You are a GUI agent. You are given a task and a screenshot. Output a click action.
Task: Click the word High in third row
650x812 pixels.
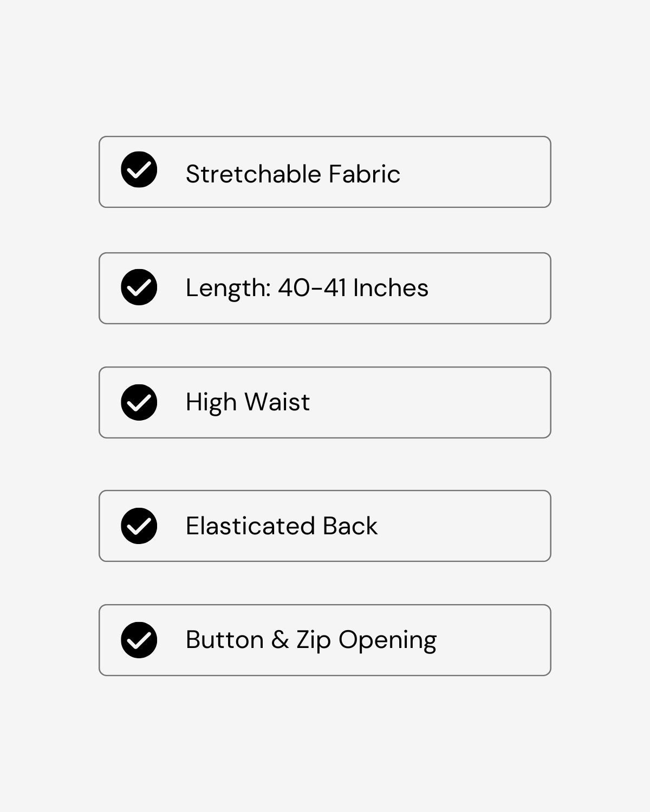pyautogui.click(x=211, y=402)
